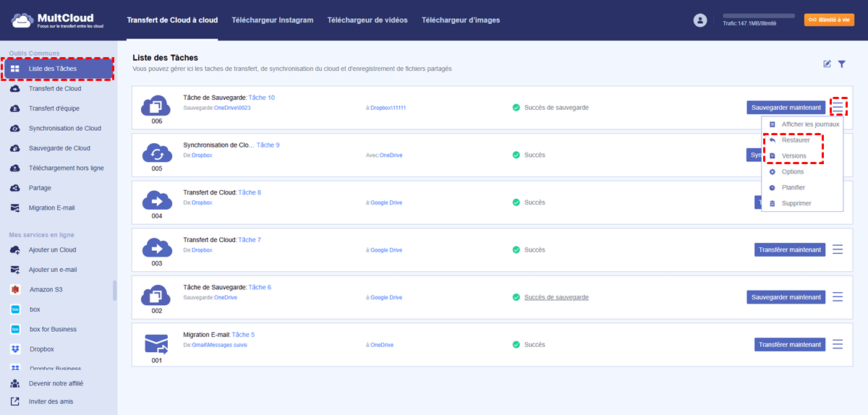Click the email migration icon of task 001
This screenshot has width=868, height=415.
pos(156,343)
